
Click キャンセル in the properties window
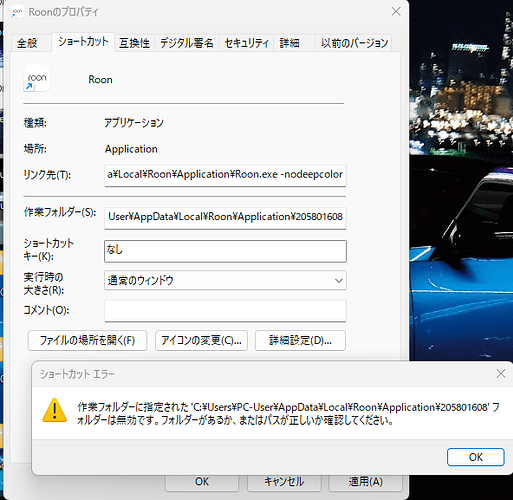(x=284, y=482)
